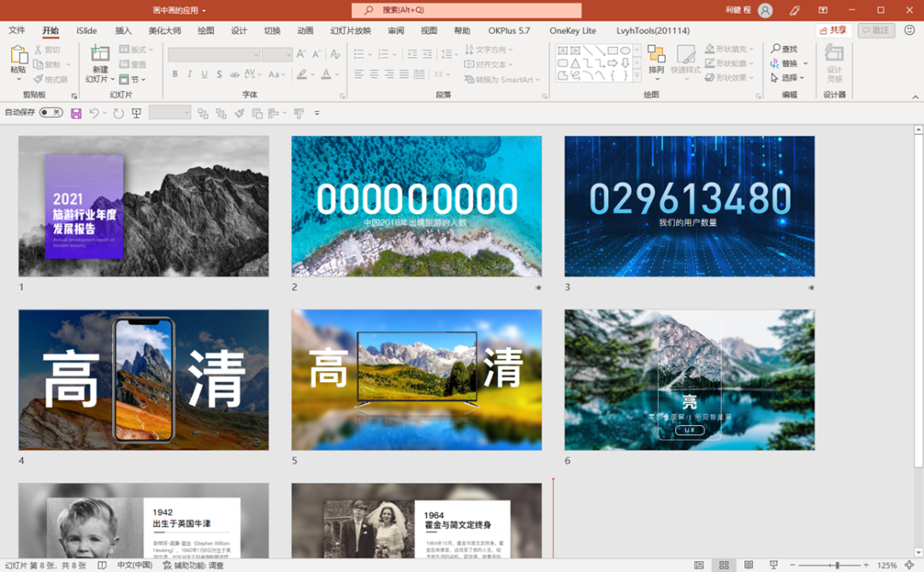Toggle the AutoSave (自动保存) switch
The height and width of the screenshot is (572, 924).
click(x=51, y=113)
